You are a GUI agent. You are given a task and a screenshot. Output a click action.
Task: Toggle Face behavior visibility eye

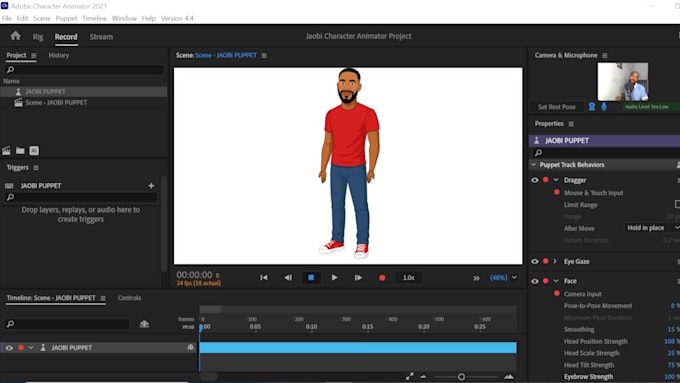pos(535,281)
